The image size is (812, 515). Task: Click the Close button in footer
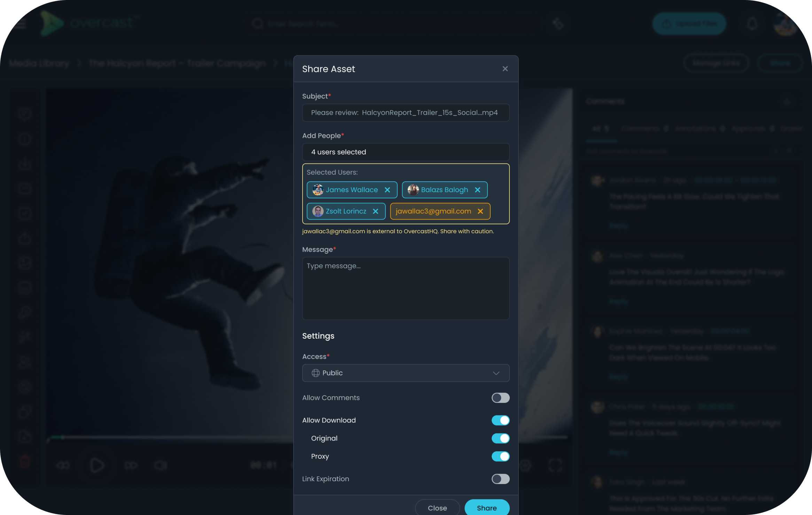click(x=437, y=508)
